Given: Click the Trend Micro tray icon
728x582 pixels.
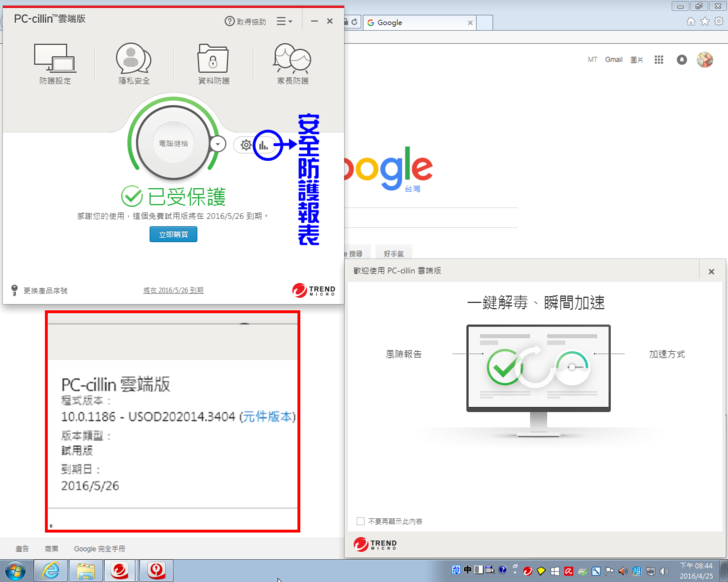Looking at the screenshot, I should 527,570.
